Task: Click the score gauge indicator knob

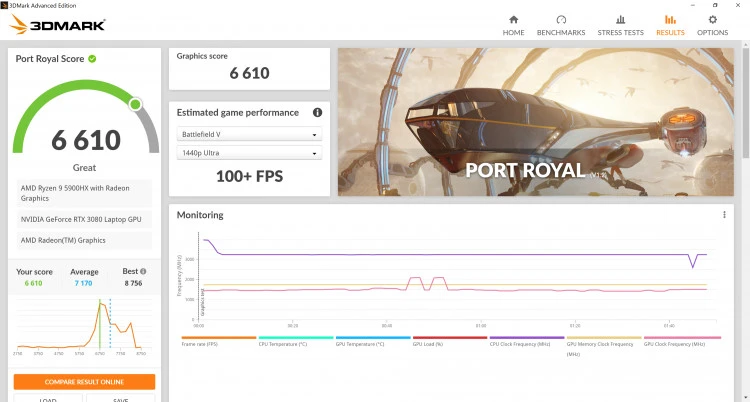Action: tap(135, 104)
